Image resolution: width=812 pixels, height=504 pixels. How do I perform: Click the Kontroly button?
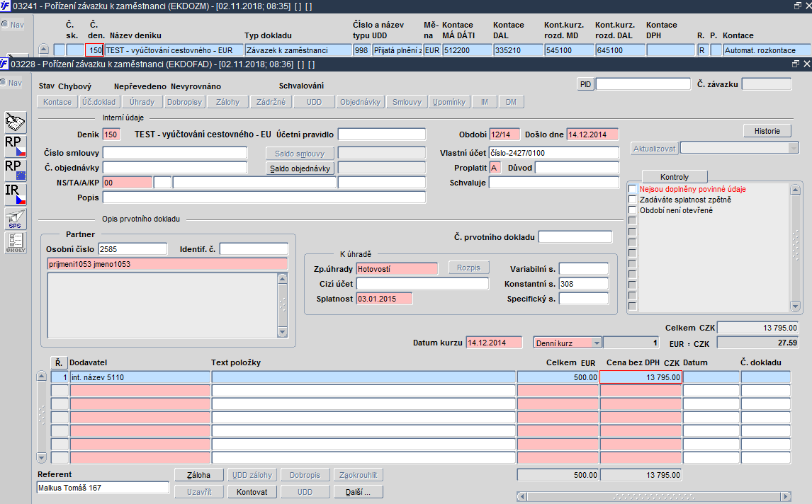click(675, 176)
